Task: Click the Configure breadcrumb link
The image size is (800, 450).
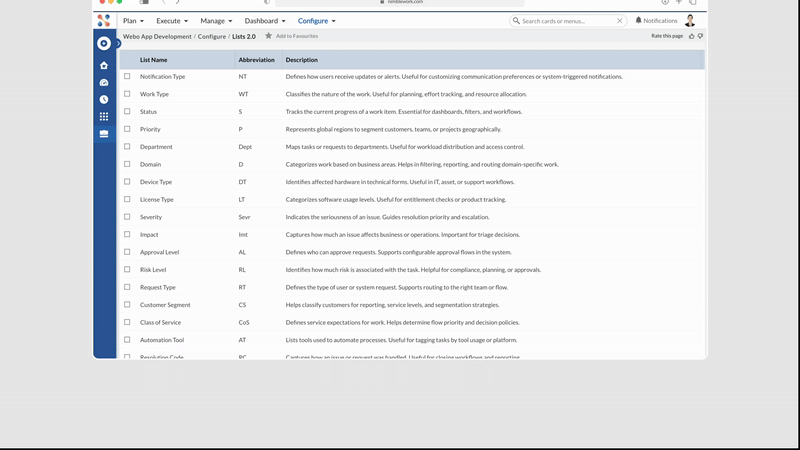Action: [x=212, y=37]
